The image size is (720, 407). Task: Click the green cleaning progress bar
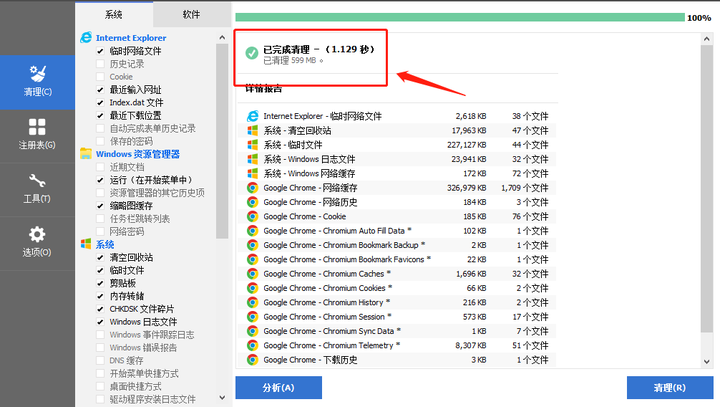460,17
